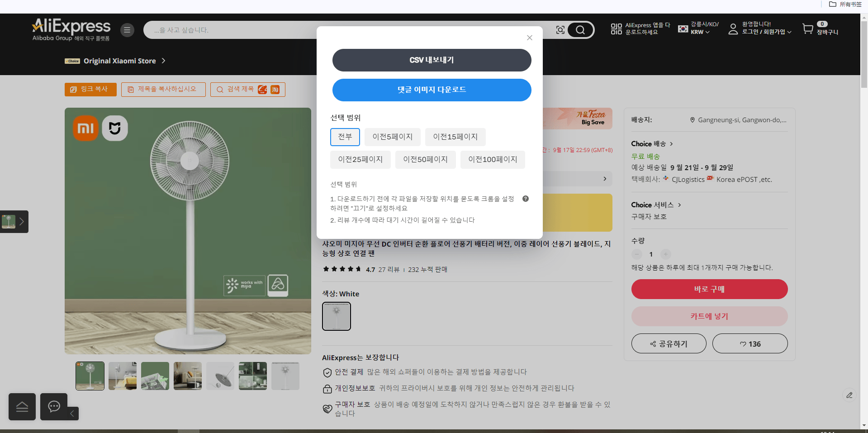Open the hamburger category menu icon
Image resolution: width=868 pixels, height=433 pixels.
point(127,30)
